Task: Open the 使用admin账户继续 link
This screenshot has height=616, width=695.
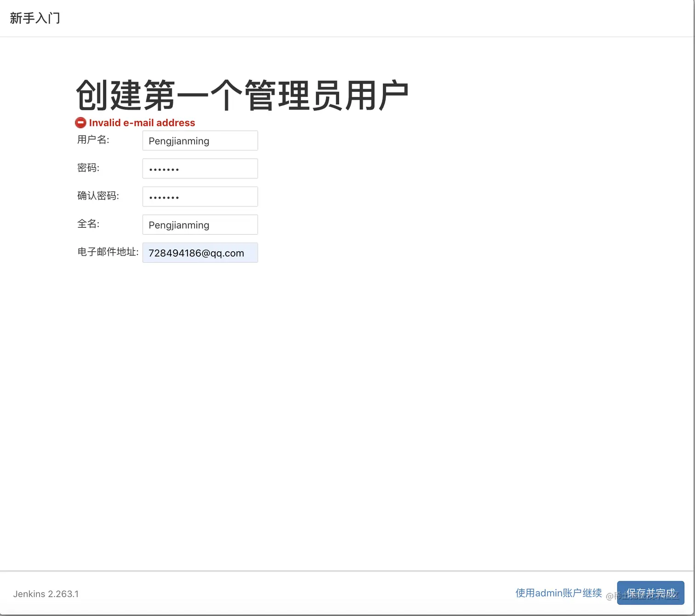Action: pos(558,593)
